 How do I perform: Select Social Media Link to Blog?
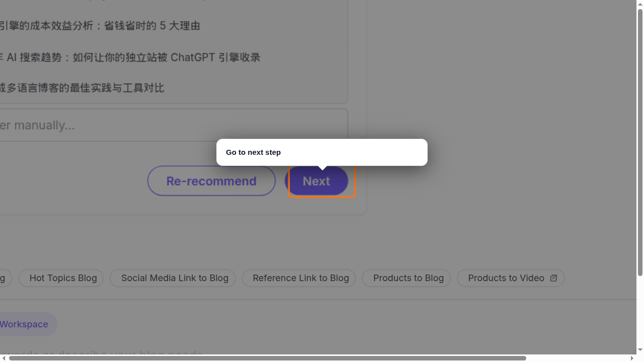(x=173, y=278)
